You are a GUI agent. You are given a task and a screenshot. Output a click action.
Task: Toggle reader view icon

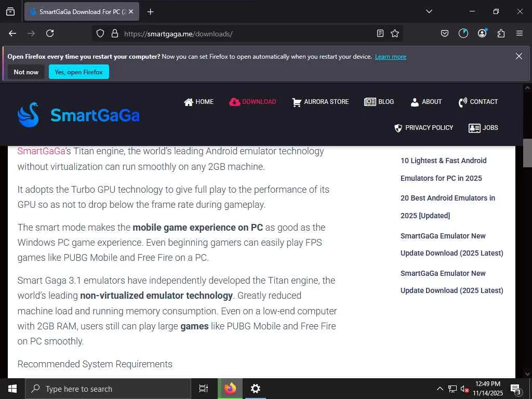pyautogui.click(x=380, y=33)
